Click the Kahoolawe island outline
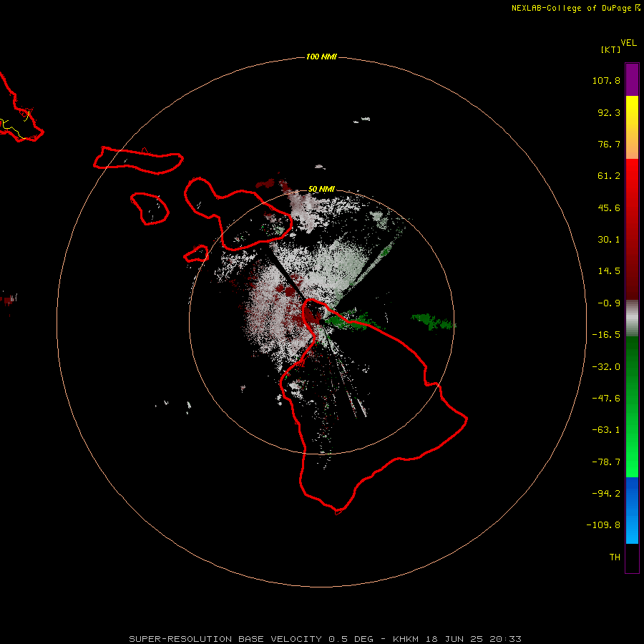The height and width of the screenshot is (644, 644). (x=196, y=253)
